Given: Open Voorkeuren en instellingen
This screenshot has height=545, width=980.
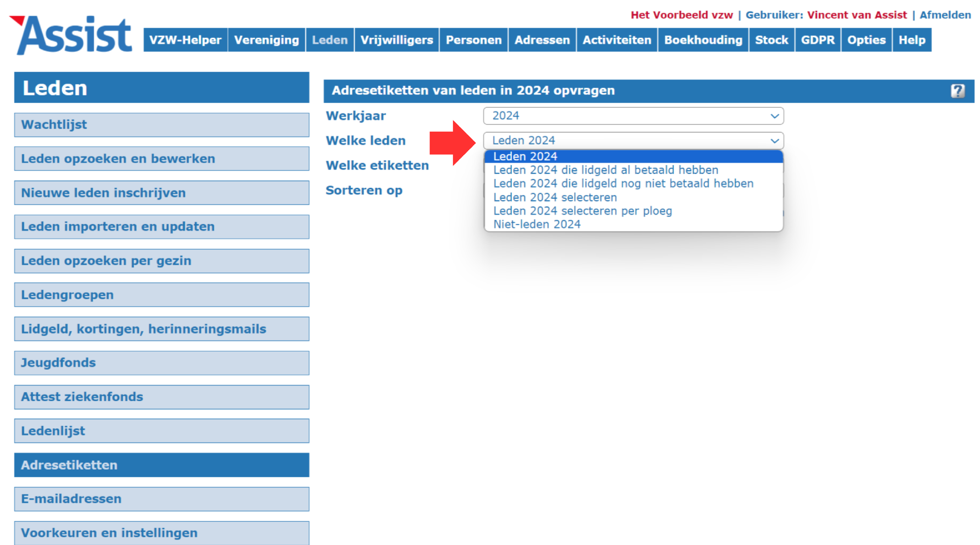Looking at the screenshot, I should click(162, 533).
